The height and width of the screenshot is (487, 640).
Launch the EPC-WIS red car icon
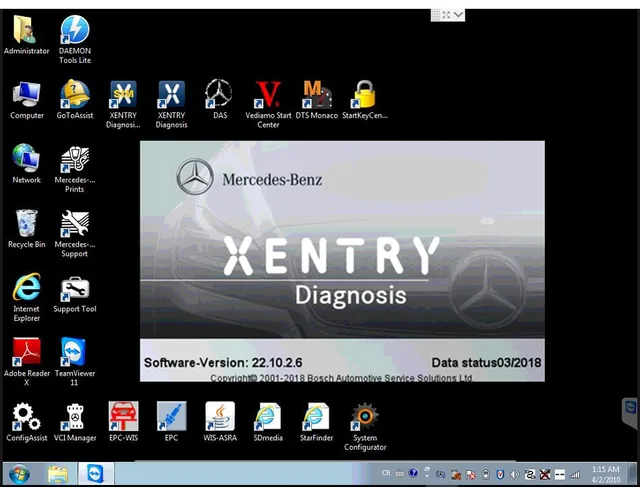123,422
